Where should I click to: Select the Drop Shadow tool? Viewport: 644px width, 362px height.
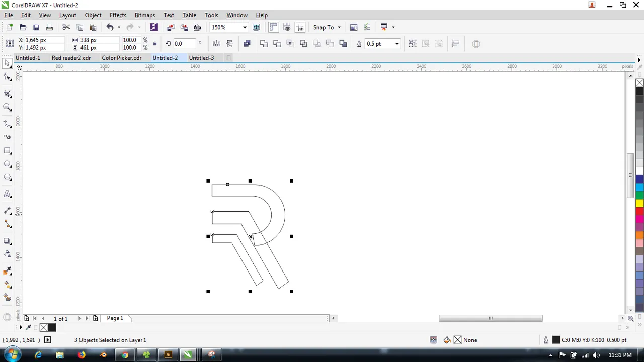coord(8,241)
